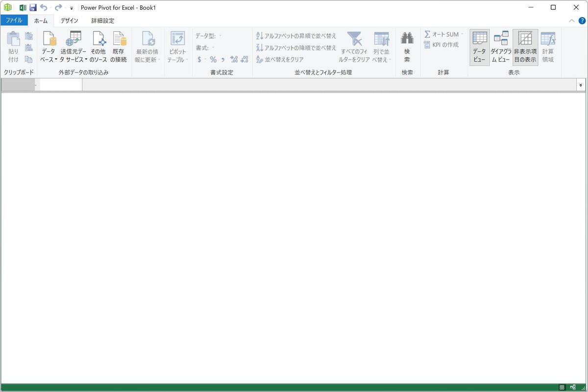Open the 最新の情報に更新 dropdown
The image size is (588, 392).
[147, 47]
